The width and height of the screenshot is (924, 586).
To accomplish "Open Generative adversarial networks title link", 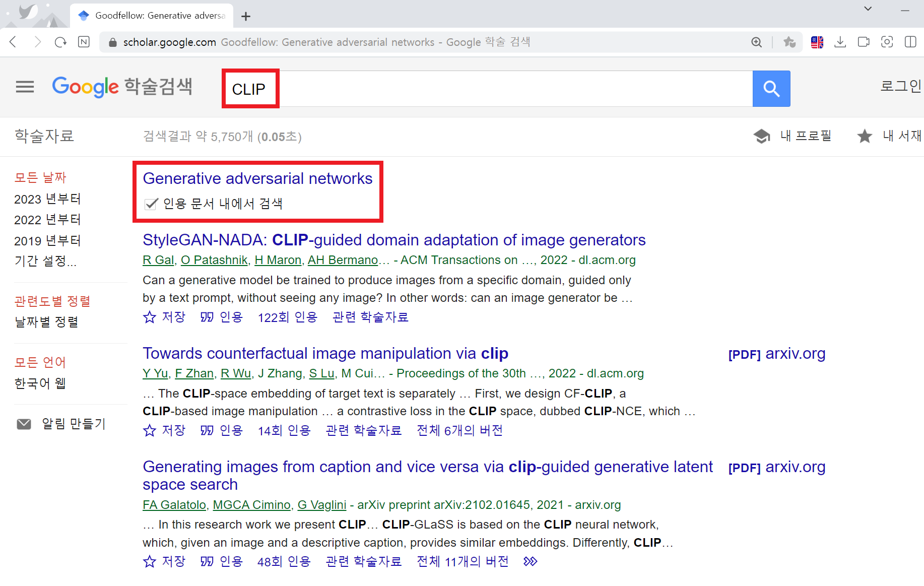I will (257, 178).
